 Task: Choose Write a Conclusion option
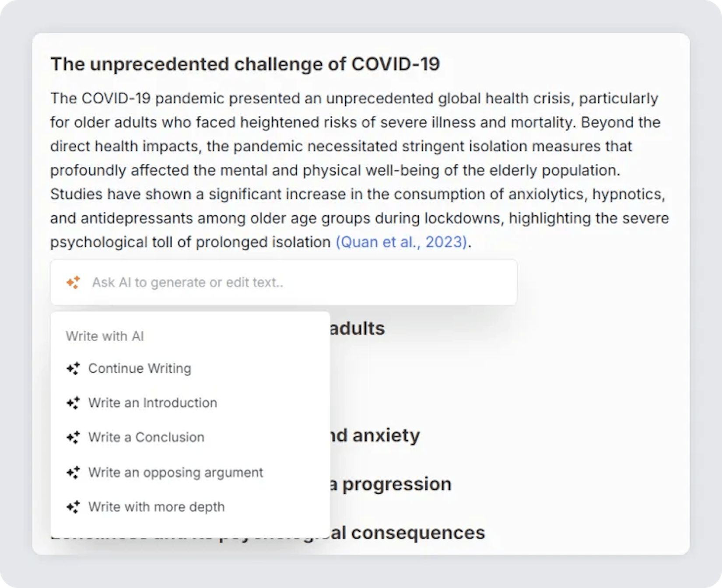point(146,437)
